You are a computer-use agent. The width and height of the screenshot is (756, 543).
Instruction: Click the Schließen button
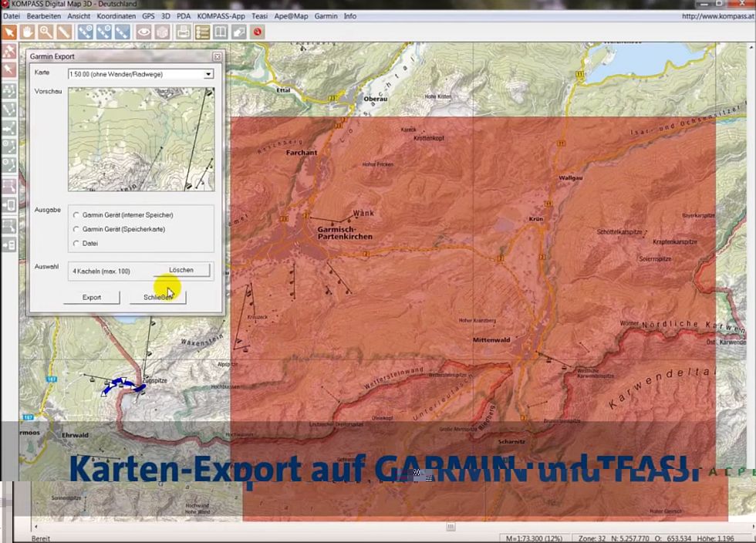tap(158, 297)
